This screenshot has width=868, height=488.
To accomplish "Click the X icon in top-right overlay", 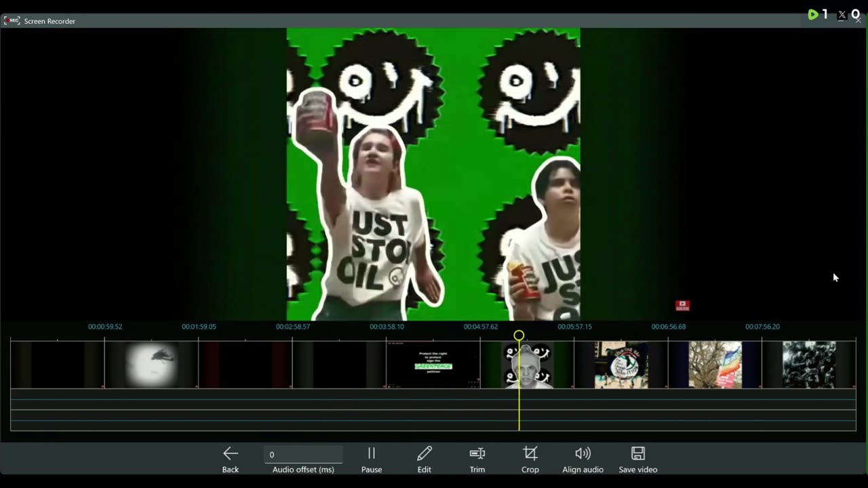I will 842,14.
